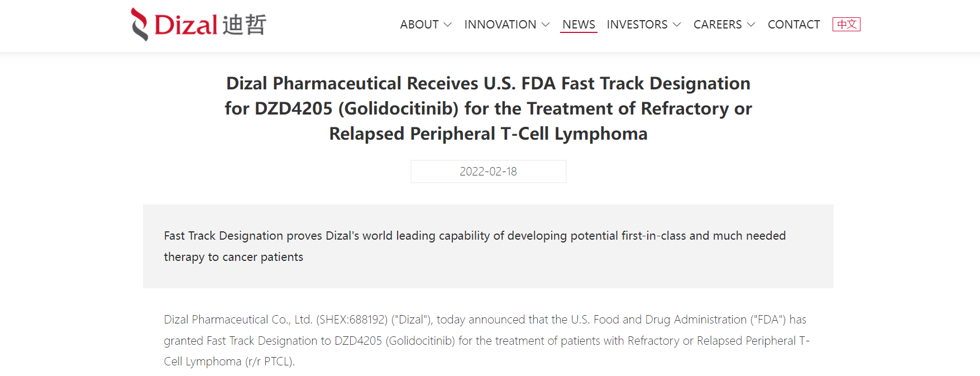This screenshot has height=376, width=980.
Task: Switch language with the 中文 button
Action: click(x=847, y=24)
